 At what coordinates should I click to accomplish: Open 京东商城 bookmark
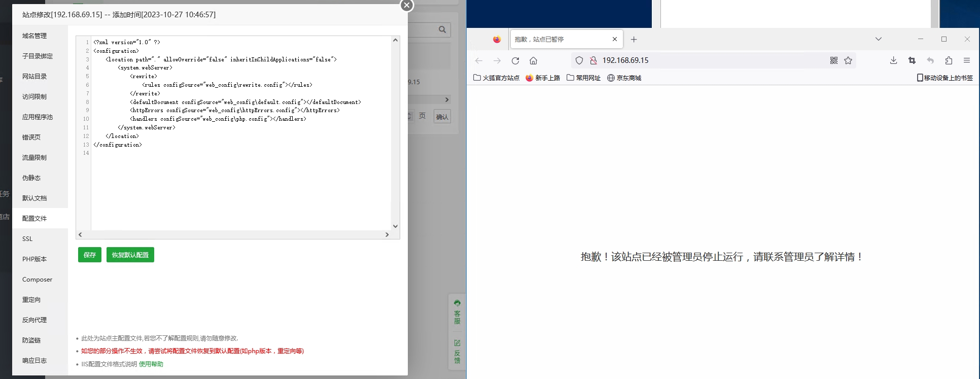pyautogui.click(x=624, y=78)
